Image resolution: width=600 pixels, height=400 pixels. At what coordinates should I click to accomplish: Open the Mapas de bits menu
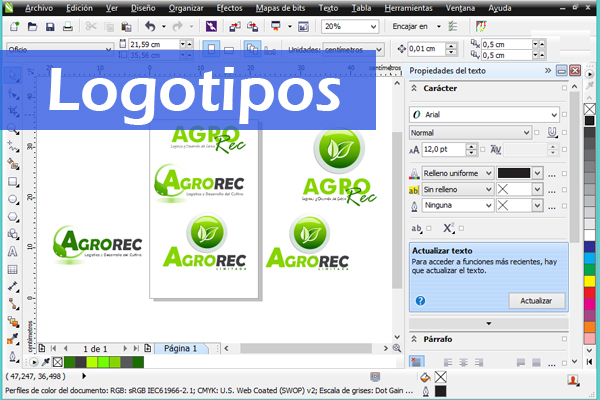[280, 8]
